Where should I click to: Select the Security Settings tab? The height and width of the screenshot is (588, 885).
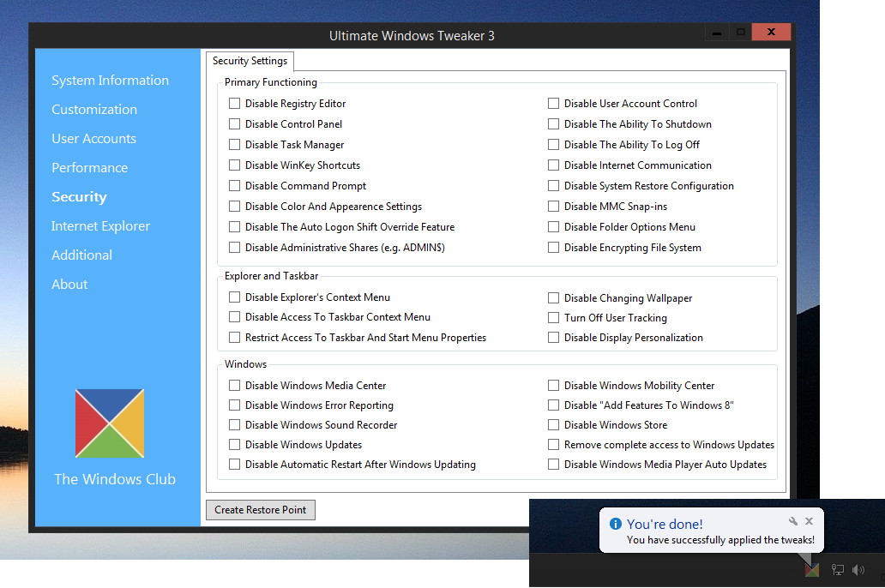tap(250, 61)
